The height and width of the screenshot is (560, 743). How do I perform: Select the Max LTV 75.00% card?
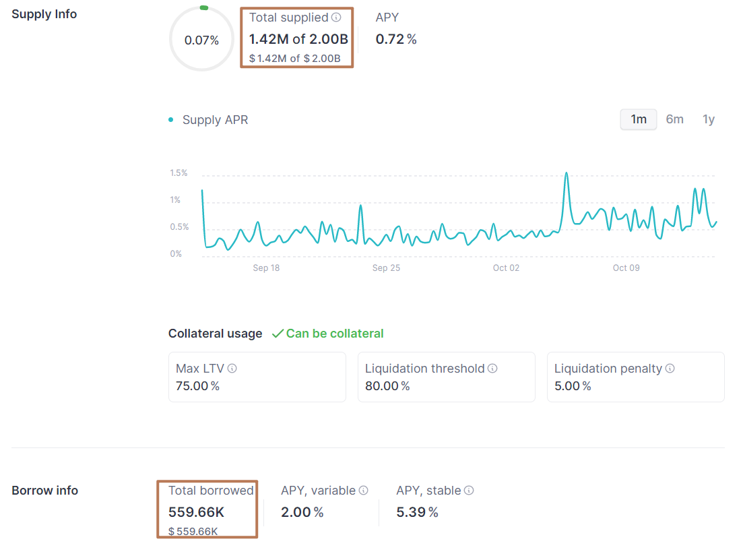point(257,377)
